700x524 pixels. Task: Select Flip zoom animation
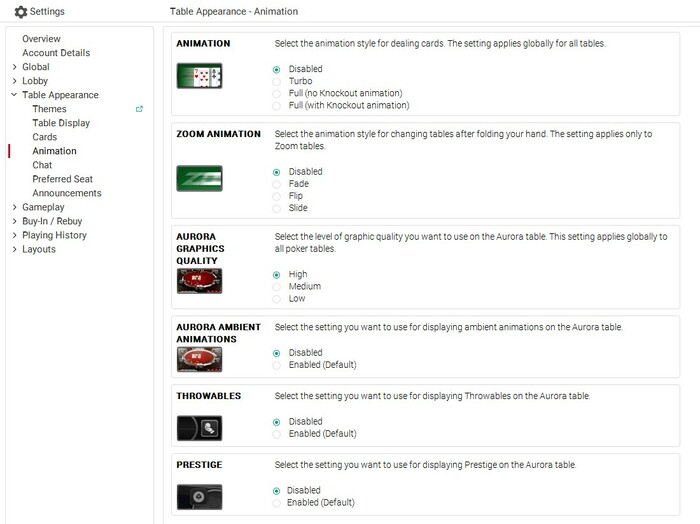tap(277, 196)
